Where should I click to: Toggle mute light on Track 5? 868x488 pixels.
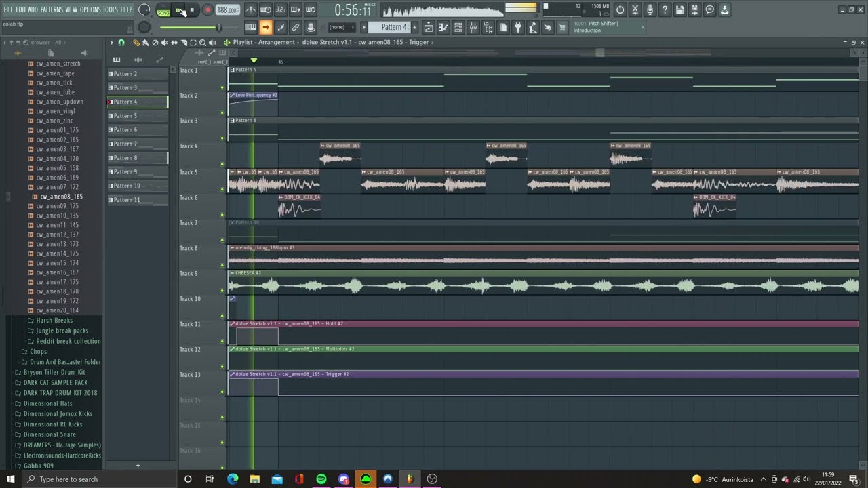222,189
